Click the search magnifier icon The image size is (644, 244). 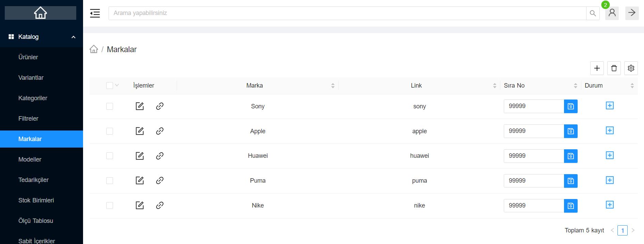click(x=593, y=13)
